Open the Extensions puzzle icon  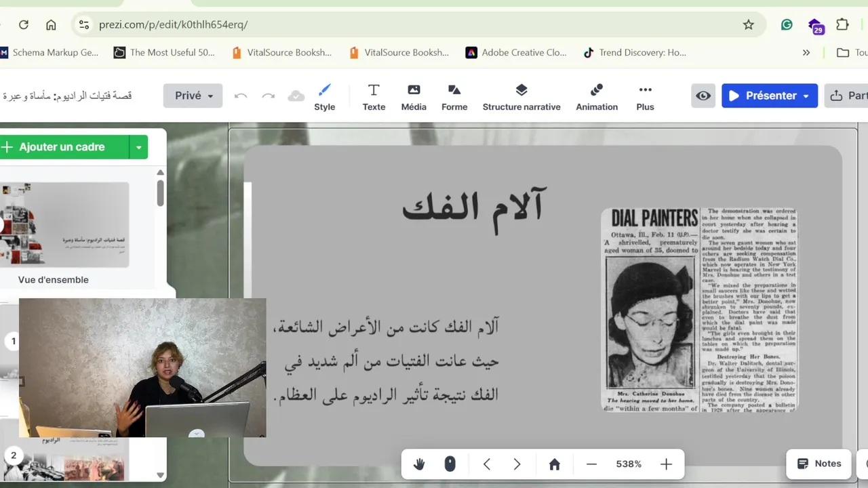(x=842, y=24)
